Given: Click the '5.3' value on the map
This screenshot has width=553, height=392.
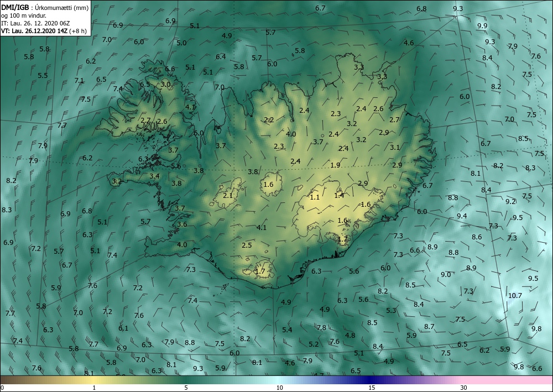Looking at the screenshot, I should [x=391, y=311].
